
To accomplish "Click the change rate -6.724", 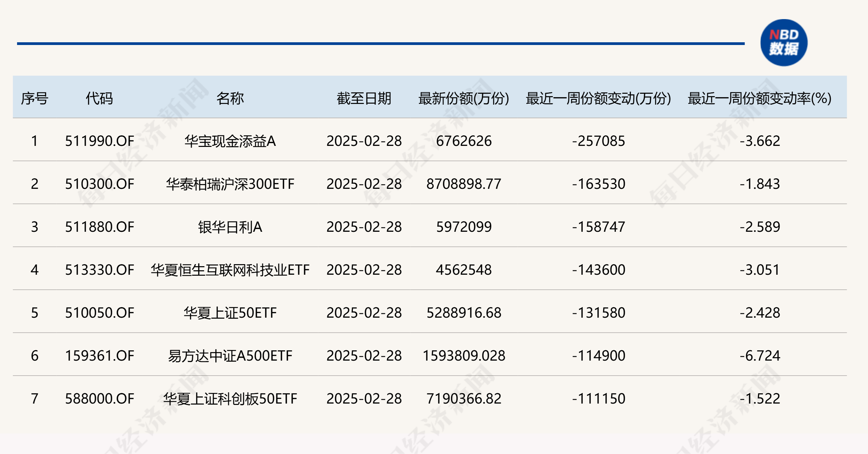I will click(x=760, y=356).
